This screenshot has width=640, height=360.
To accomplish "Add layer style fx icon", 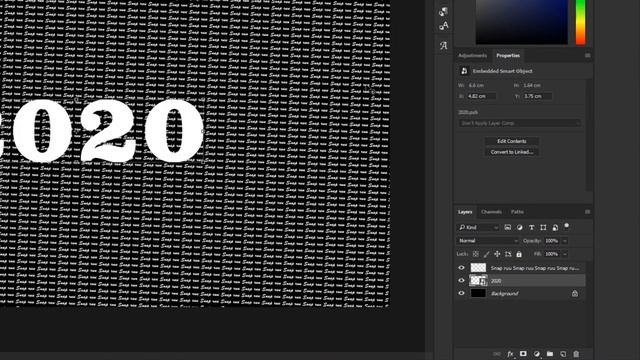I will click(510, 354).
